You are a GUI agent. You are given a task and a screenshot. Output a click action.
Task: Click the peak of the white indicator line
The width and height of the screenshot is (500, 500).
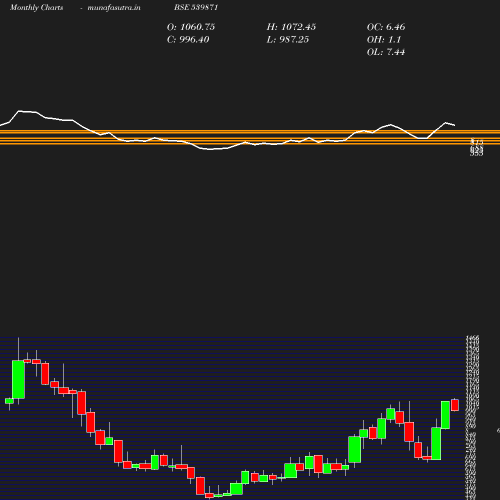pos(20,111)
